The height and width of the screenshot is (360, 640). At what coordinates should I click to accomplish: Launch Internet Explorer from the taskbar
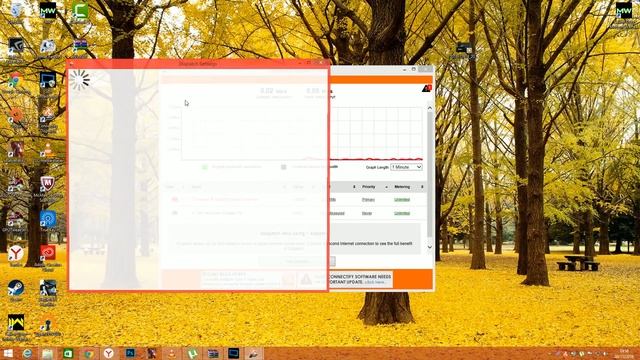tap(27, 353)
